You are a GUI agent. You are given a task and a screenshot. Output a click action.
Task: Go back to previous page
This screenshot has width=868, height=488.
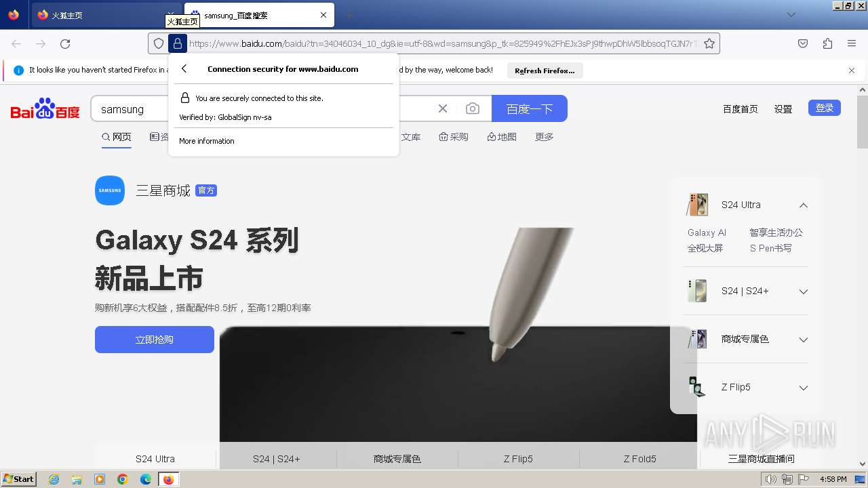(16, 43)
